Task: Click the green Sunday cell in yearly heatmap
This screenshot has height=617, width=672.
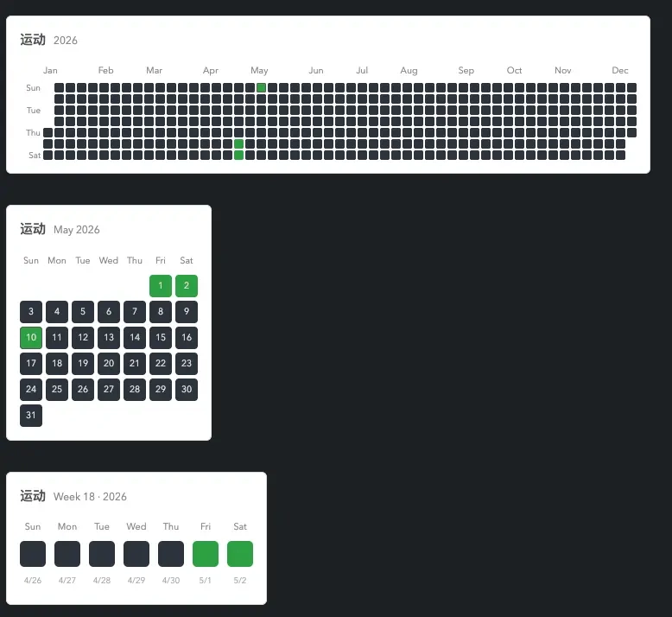Action: [x=261, y=88]
